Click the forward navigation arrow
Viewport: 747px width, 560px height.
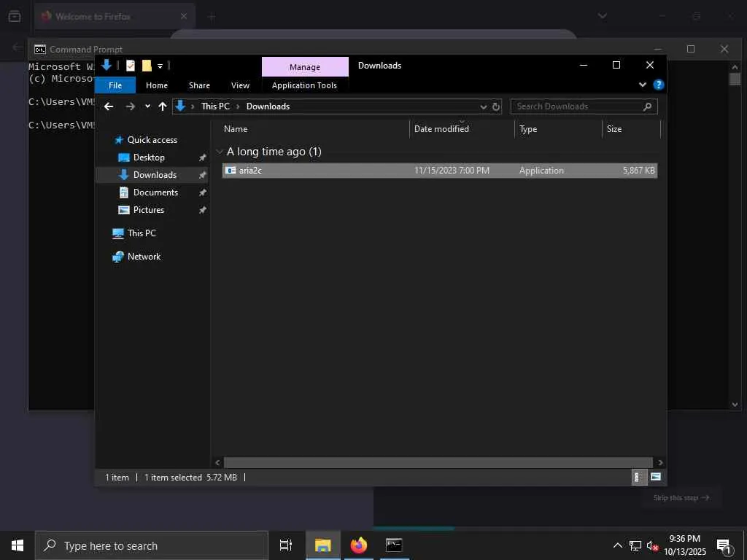coord(130,106)
